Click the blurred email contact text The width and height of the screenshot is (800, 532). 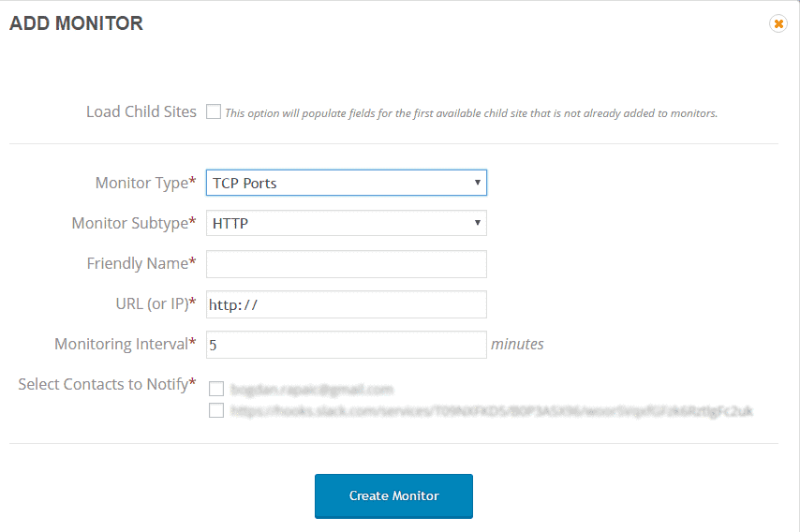click(312, 390)
